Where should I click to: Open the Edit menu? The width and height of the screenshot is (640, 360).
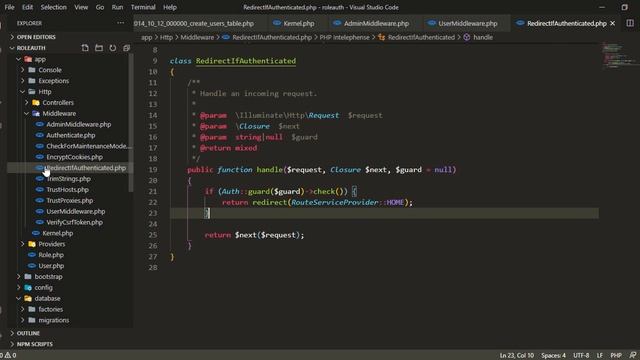point(27,7)
